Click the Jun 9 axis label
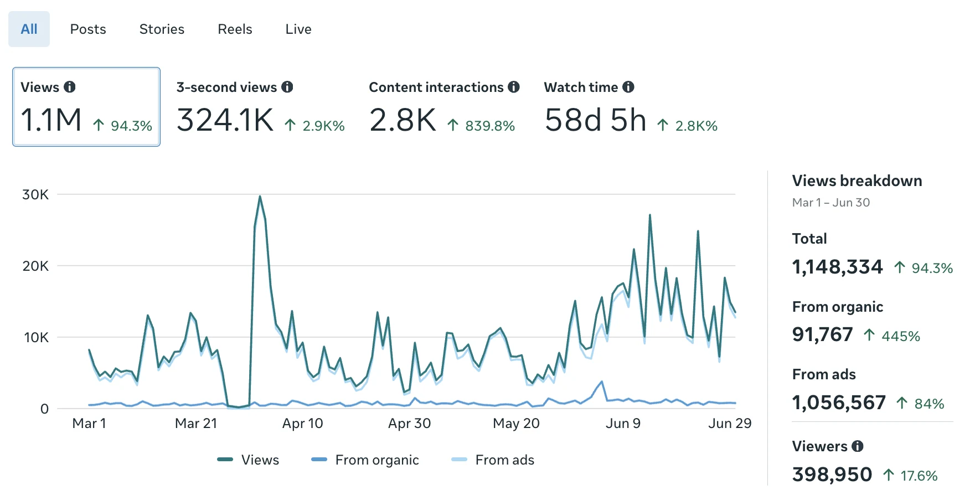The height and width of the screenshot is (495, 980). point(623,423)
